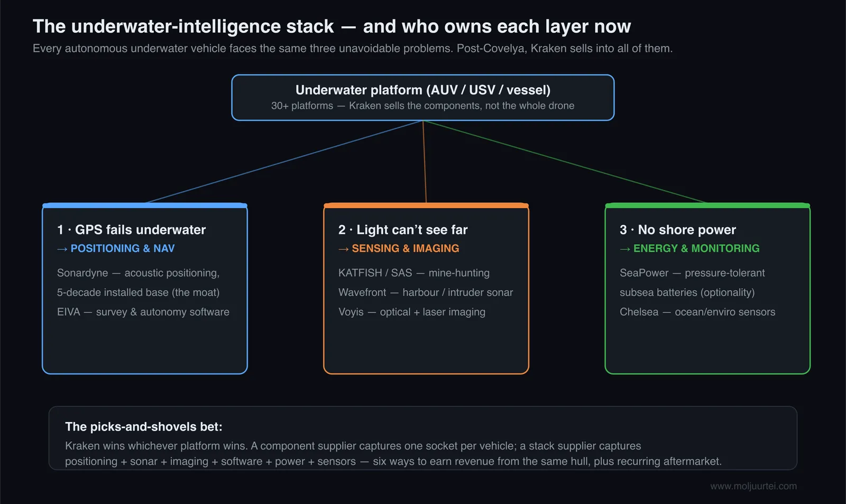Click "Voyis — optical + laser imaging" line

[412, 312]
